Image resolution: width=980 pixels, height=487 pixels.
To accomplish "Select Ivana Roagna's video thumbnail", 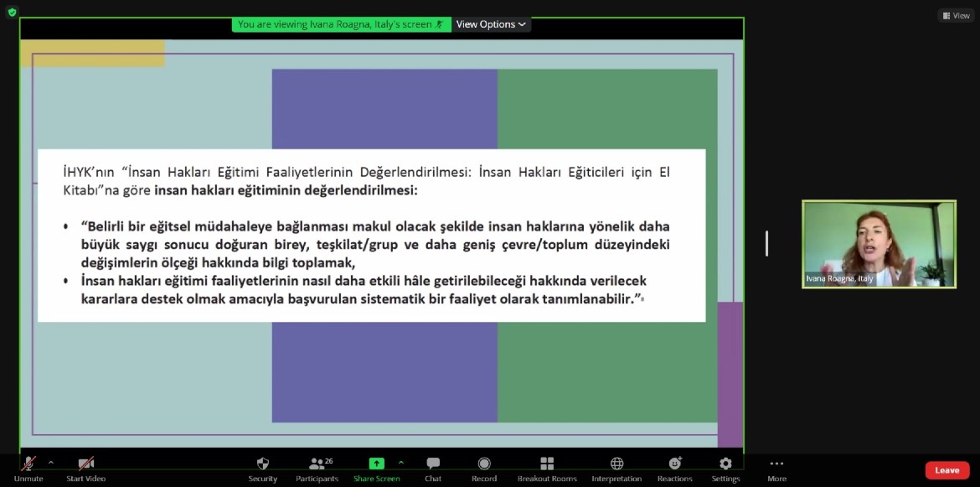I will click(879, 244).
